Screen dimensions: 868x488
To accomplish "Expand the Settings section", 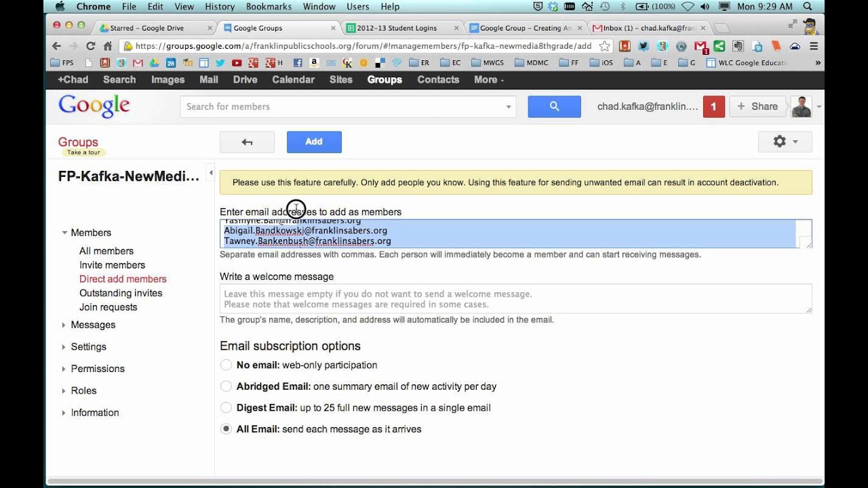I will click(64, 347).
